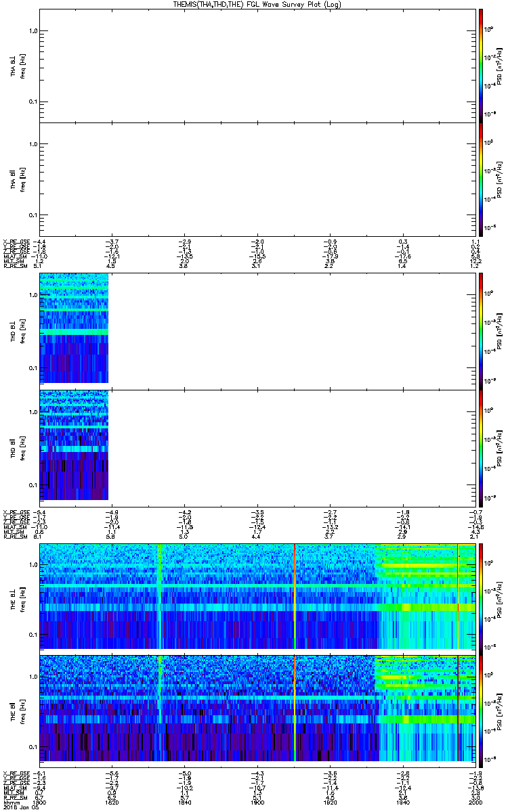Click the '0.1' tick on THE BII axis

pyautogui.click(x=33, y=746)
